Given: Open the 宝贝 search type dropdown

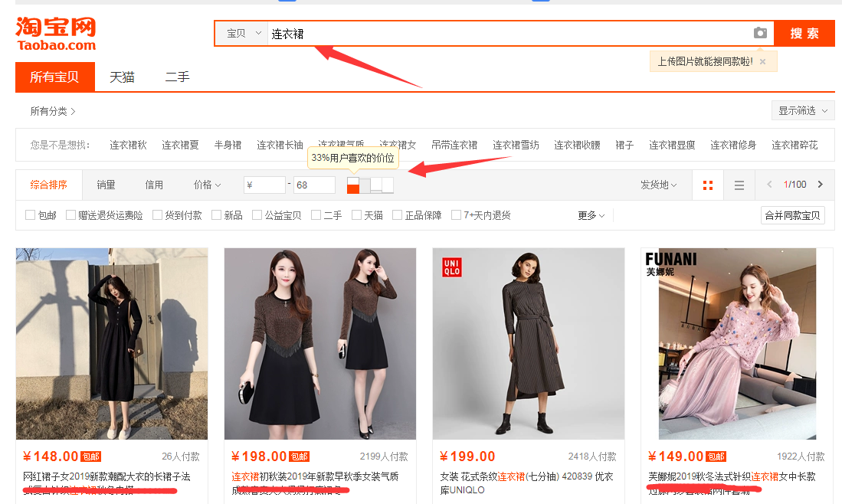Looking at the screenshot, I should click(x=242, y=33).
